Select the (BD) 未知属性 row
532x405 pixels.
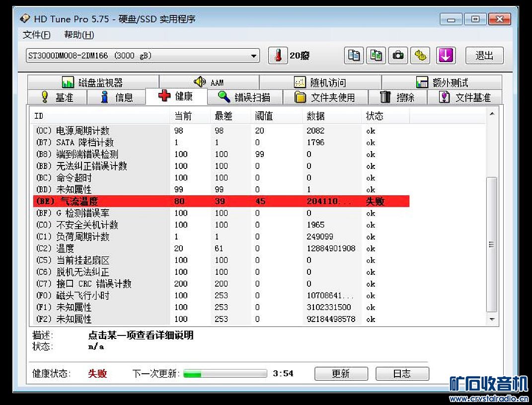pos(221,189)
